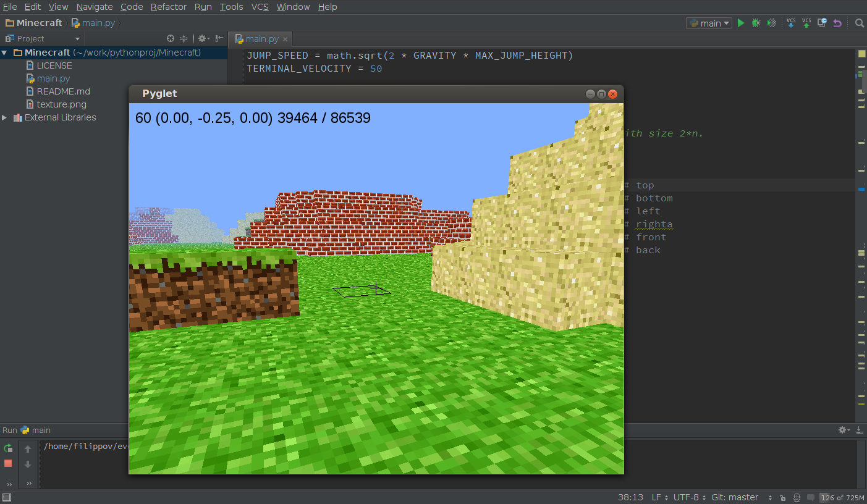This screenshot has width=867, height=504.
Task: Change file encoding UTF-8 dropdown
Action: pyautogui.click(x=688, y=498)
